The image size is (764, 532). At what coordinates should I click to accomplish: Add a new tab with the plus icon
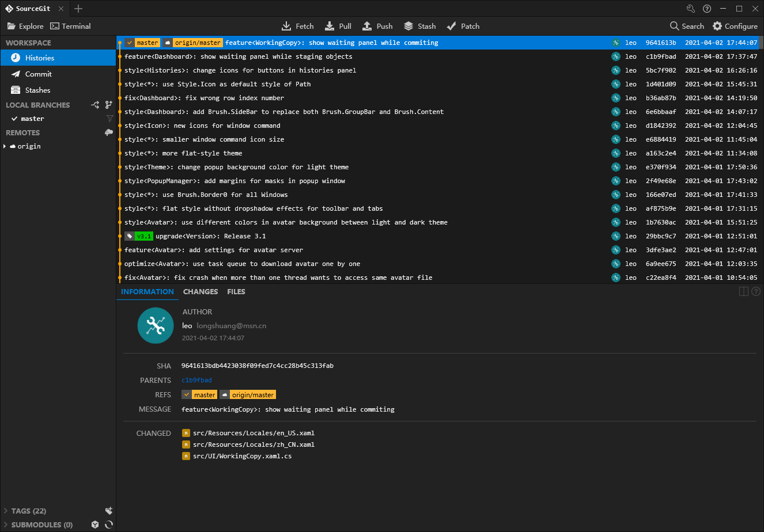point(78,9)
